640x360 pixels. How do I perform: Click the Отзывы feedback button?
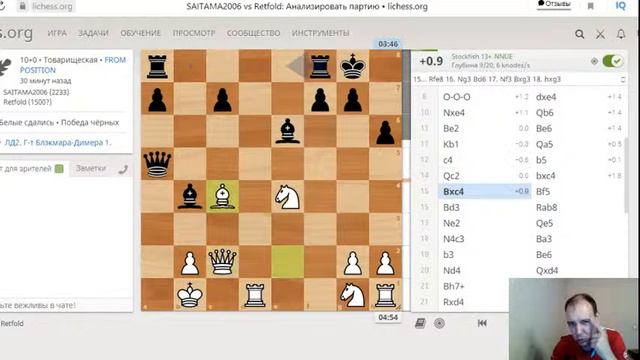coord(554,4)
